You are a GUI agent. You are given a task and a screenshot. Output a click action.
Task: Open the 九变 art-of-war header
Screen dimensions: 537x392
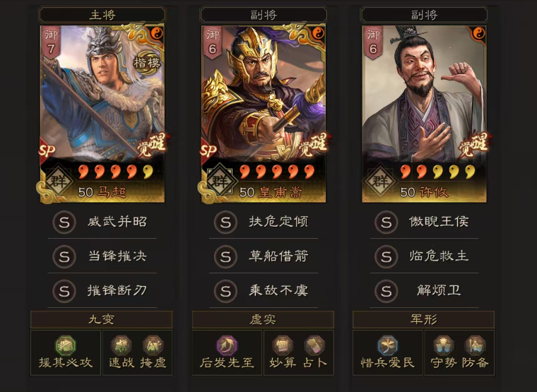click(101, 320)
